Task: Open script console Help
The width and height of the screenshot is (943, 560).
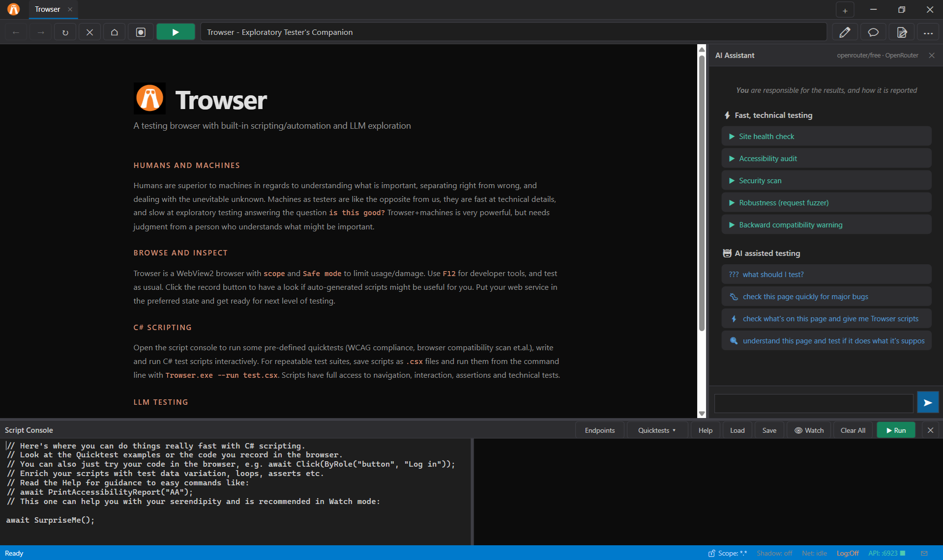Action: pos(705,430)
